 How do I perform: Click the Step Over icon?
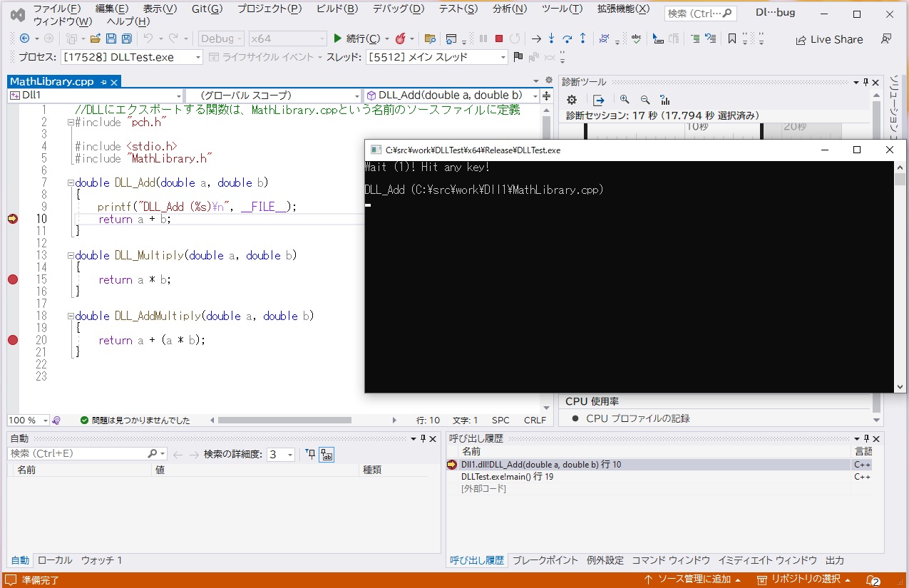[x=567, y=38]
